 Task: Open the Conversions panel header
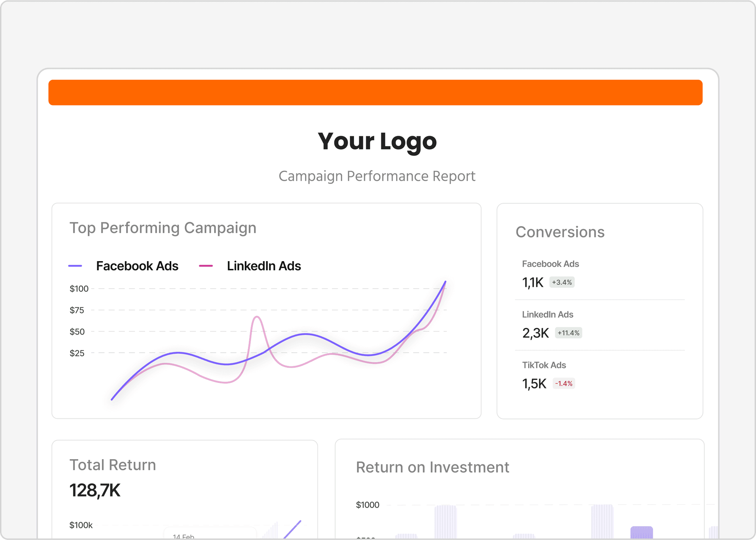point(560,232)
